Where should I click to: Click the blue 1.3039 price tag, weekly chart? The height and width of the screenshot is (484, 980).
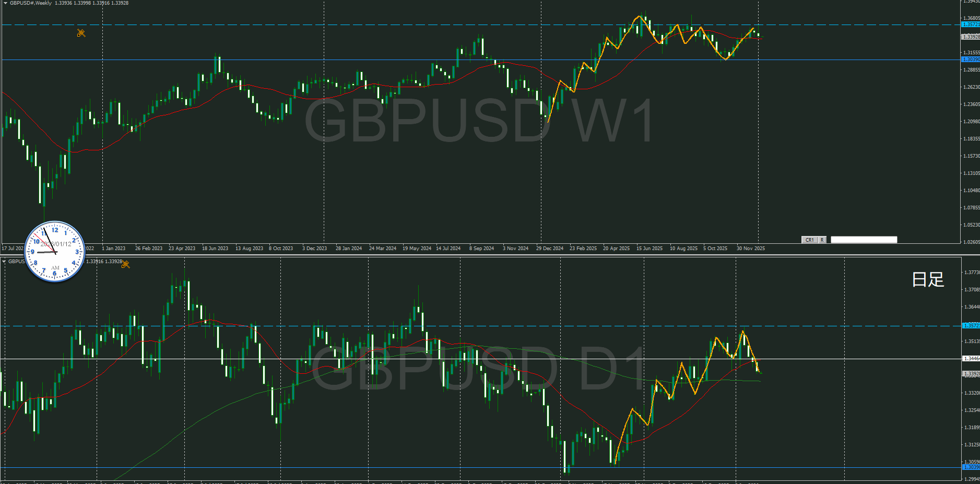[971, 60]
